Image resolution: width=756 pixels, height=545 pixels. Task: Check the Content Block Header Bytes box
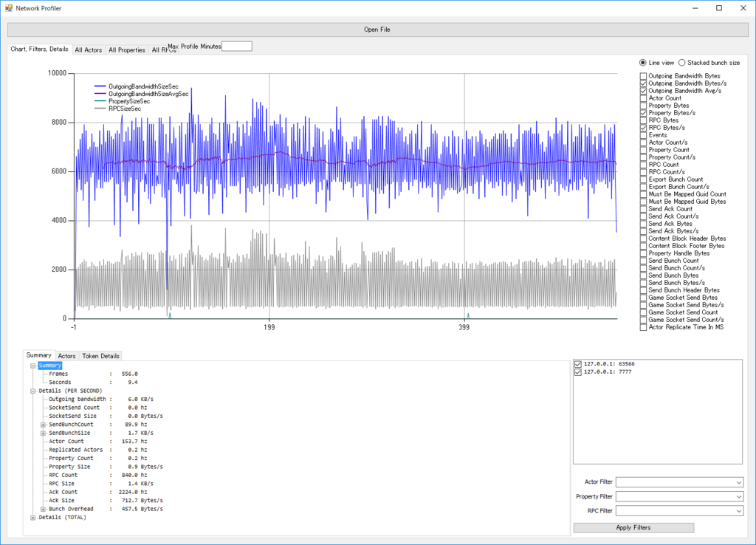tap(643, 239)
